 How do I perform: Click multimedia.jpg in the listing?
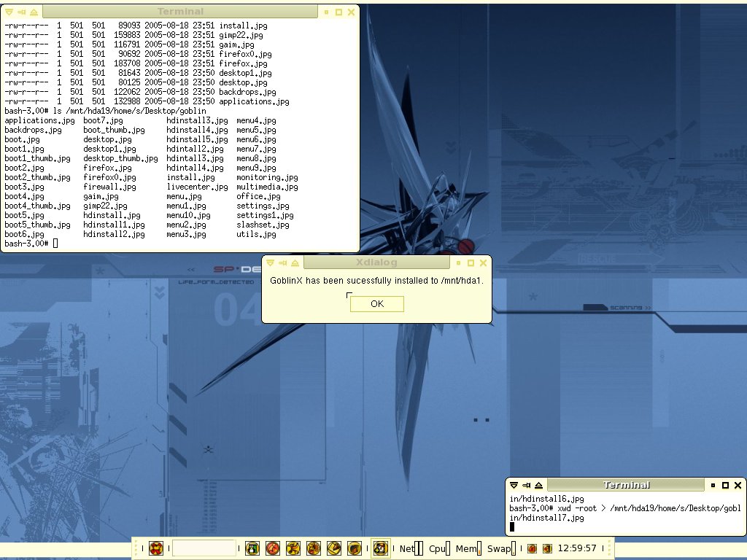click(267, 187)
